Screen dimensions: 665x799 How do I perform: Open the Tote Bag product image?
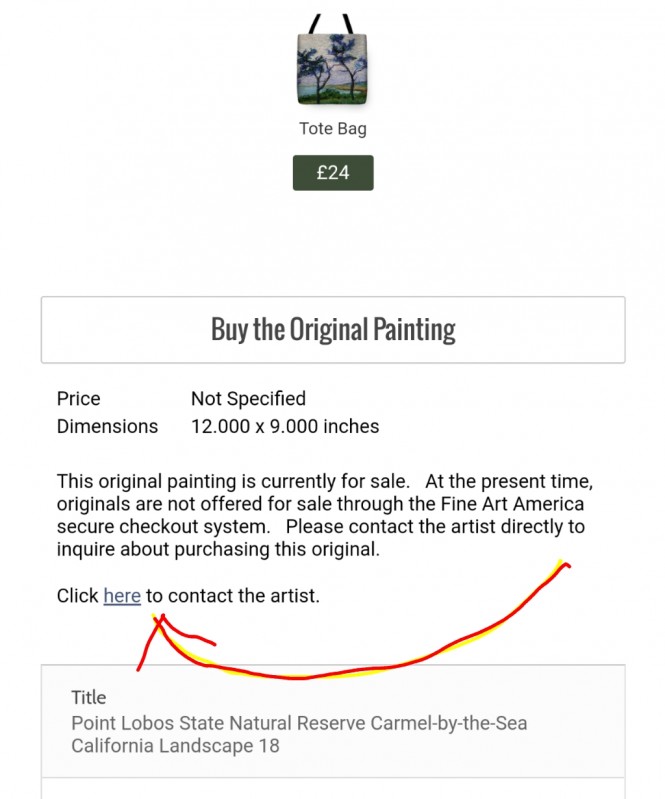pos(332,68)
